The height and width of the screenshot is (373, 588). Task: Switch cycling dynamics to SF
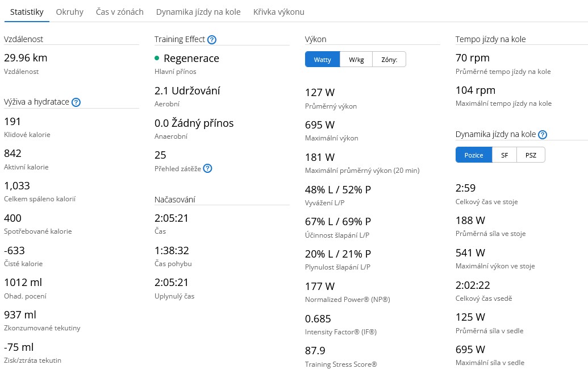click(504, 155)
